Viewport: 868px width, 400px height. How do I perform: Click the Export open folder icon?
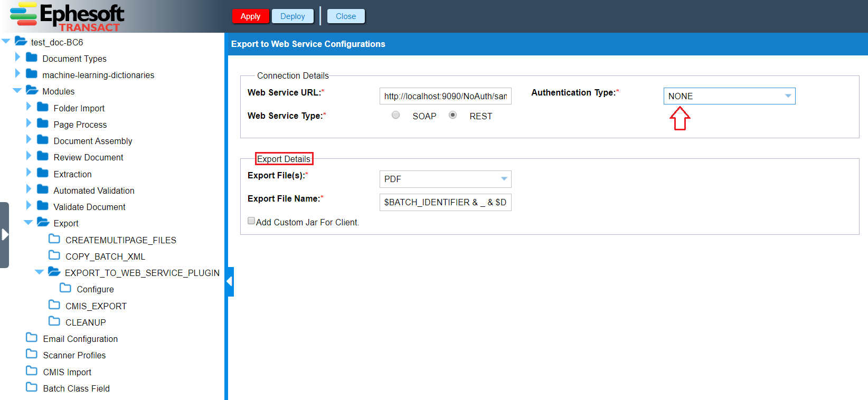point(43,222)
